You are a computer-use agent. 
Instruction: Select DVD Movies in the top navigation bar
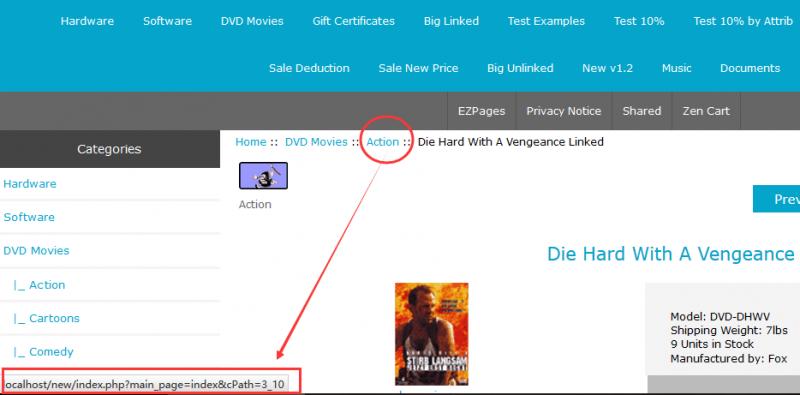click(252, 21)
